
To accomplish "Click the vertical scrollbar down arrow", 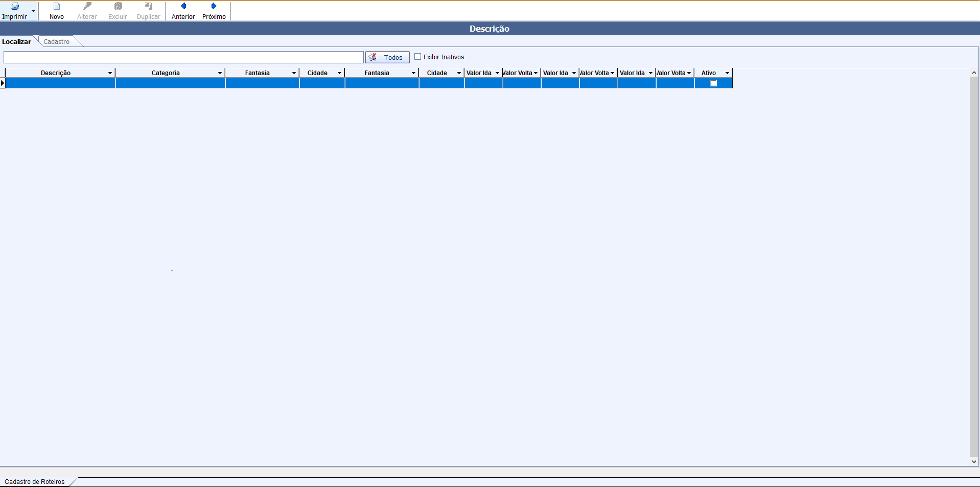I will click(974, 461).
